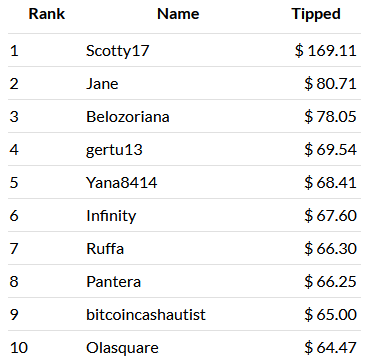This screenshot has height=362, width=368.
Task: Select the Yana8414 entry
Action: pyautogui.click(x=121, y=183)
